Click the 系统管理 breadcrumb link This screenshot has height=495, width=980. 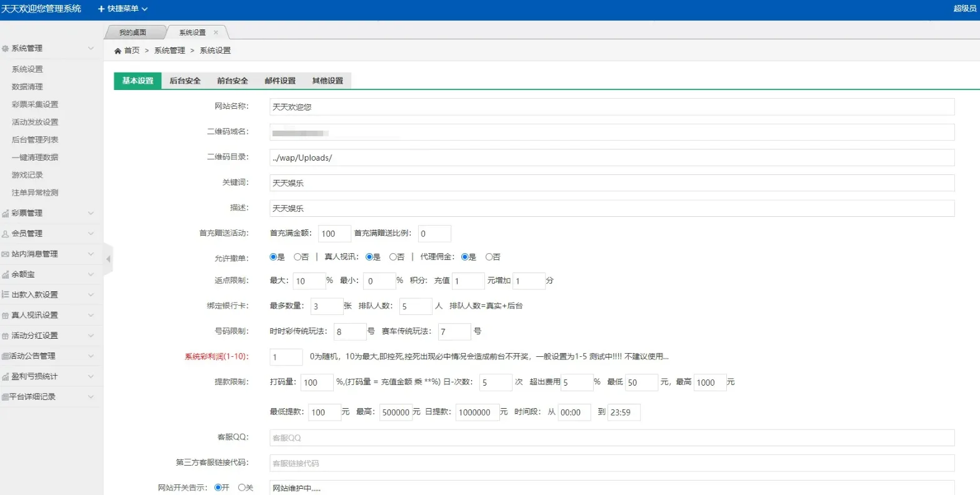click(170, 51)
